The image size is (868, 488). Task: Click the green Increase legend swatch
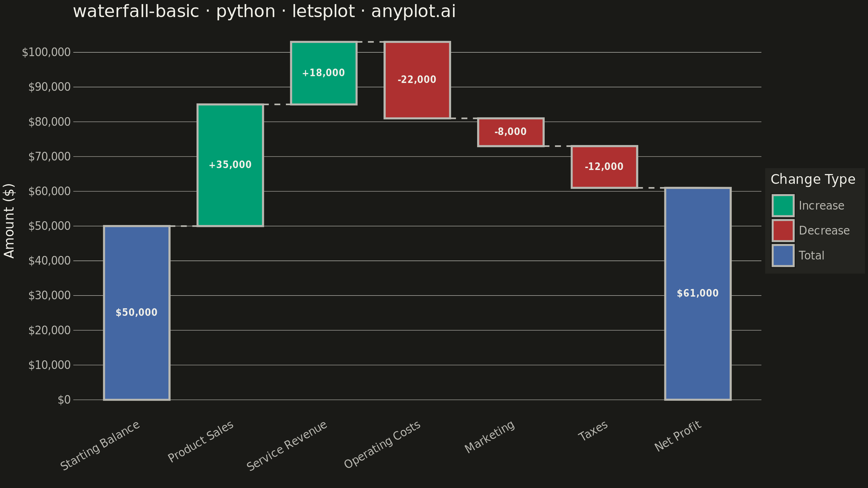pyautogui.click(x=783, y=206)
